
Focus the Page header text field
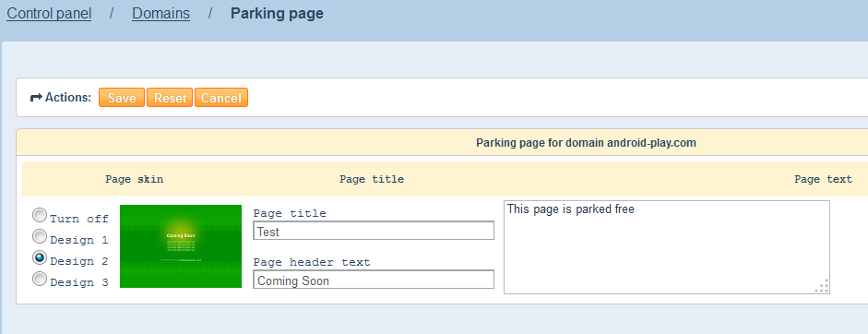tap(374, 280)
